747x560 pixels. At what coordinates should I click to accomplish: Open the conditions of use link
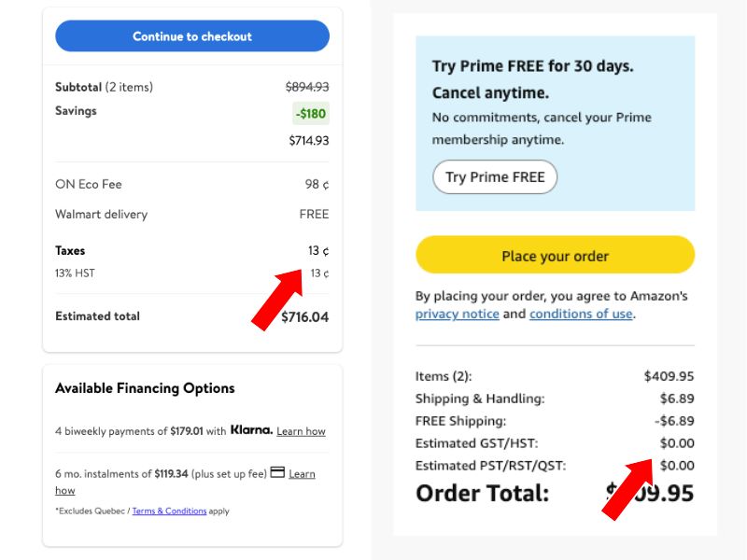point(581,314)
